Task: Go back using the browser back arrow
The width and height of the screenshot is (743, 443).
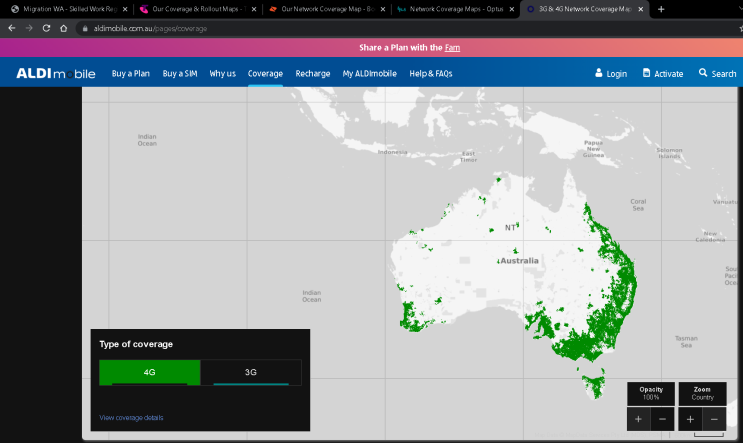Action: [x=11, y=28]
